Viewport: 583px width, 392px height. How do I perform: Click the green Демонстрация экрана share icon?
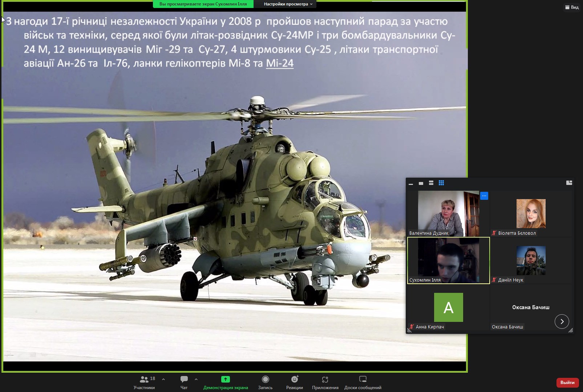point(226,379)
